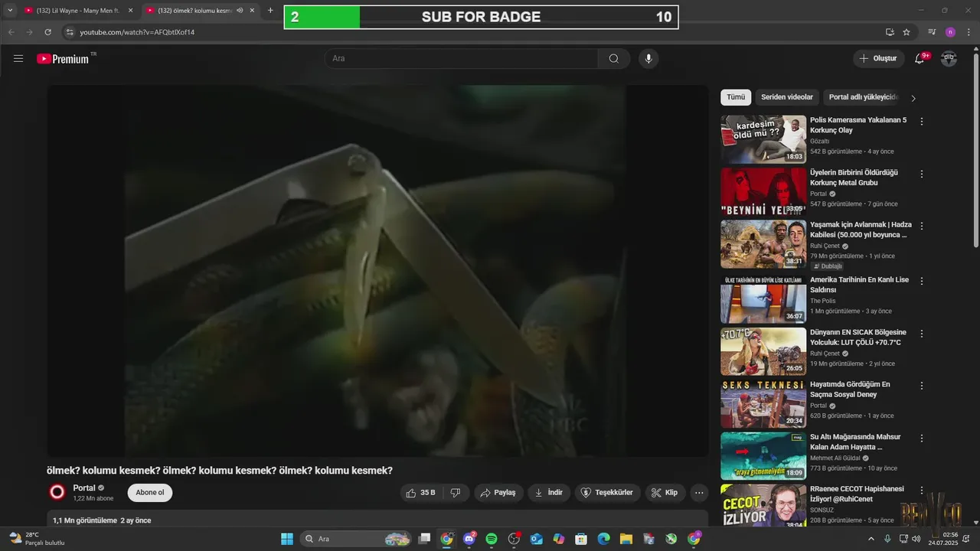
Task: Open more actions under the video
Action: pos(699,493)
